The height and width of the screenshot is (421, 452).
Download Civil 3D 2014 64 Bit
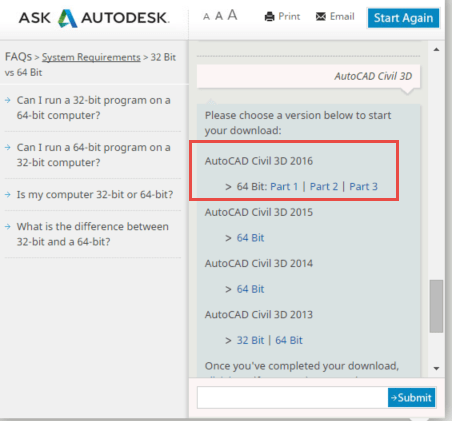pos(250,289)
